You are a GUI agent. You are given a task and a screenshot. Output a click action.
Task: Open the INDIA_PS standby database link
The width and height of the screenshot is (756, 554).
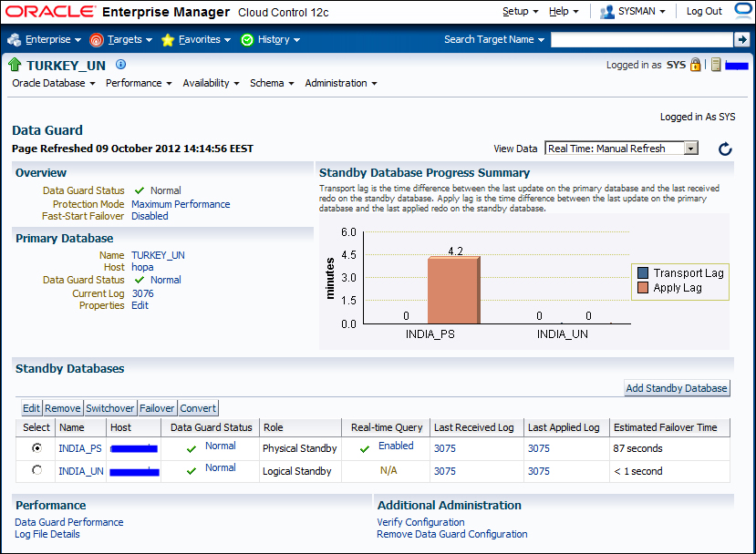(80, 448)
